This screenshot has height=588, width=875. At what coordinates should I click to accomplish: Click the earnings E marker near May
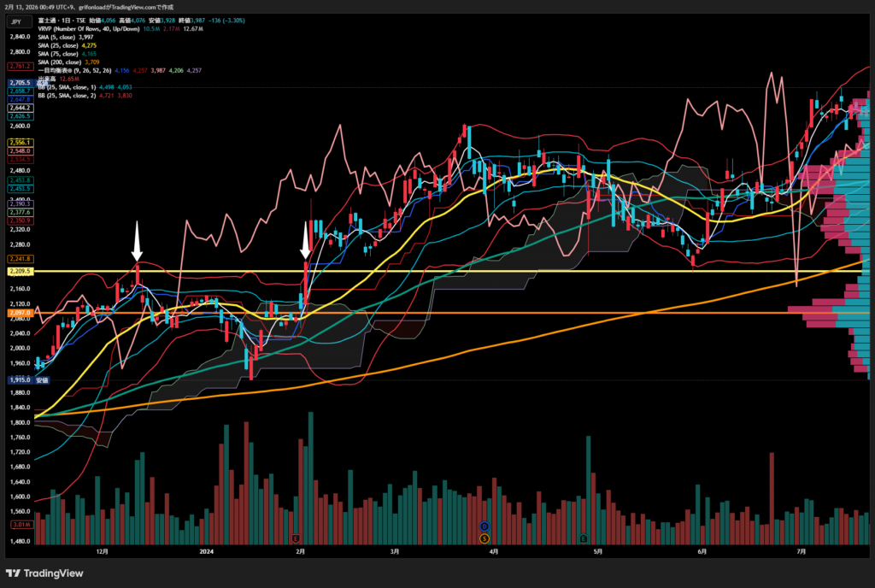pos(584,538)
